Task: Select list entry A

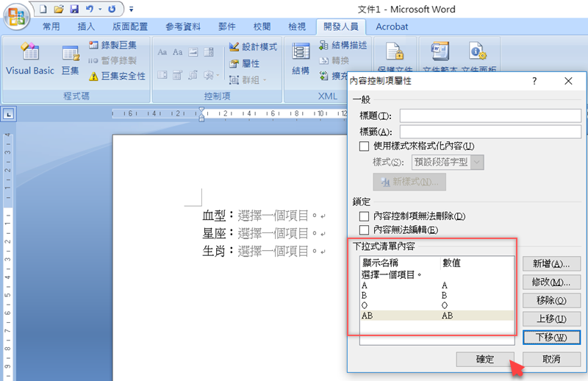Action: click(x=437, y=285)
